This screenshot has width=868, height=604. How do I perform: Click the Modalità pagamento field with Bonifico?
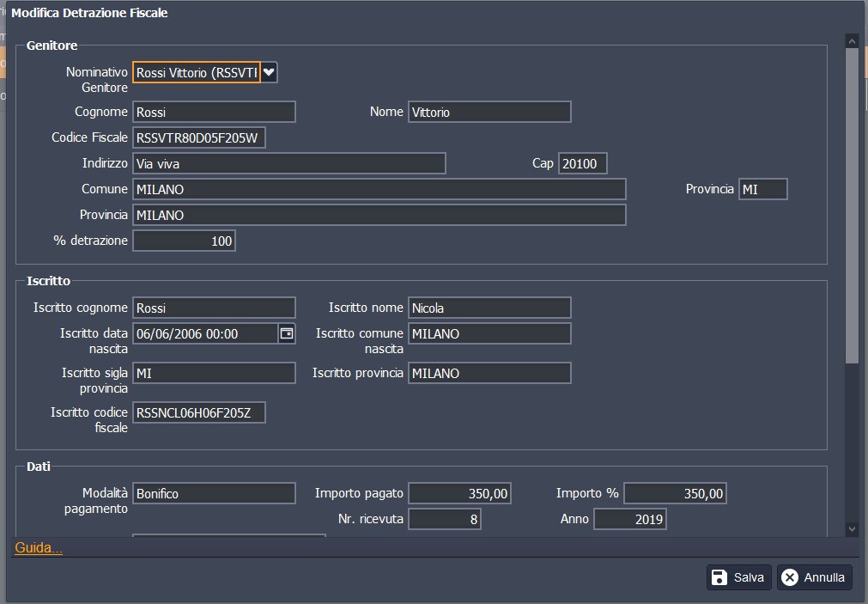(x=214, y=493)
